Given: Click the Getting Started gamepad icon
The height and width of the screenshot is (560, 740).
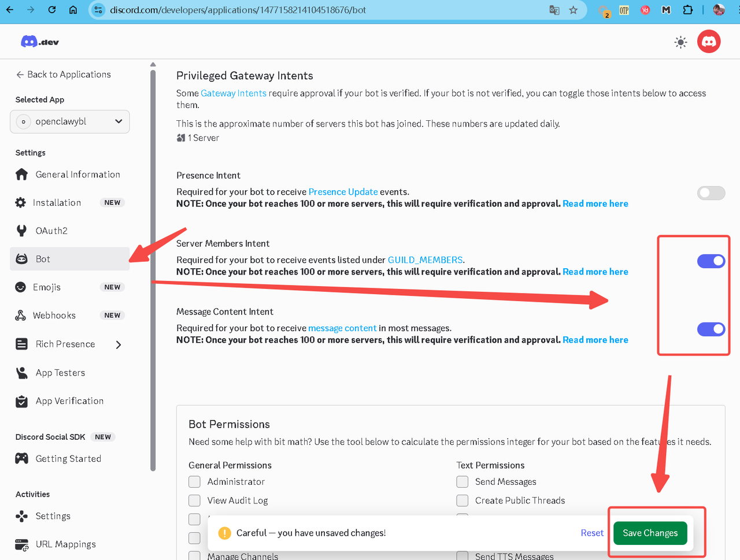Looking at the screenshot, I should 22,459.
